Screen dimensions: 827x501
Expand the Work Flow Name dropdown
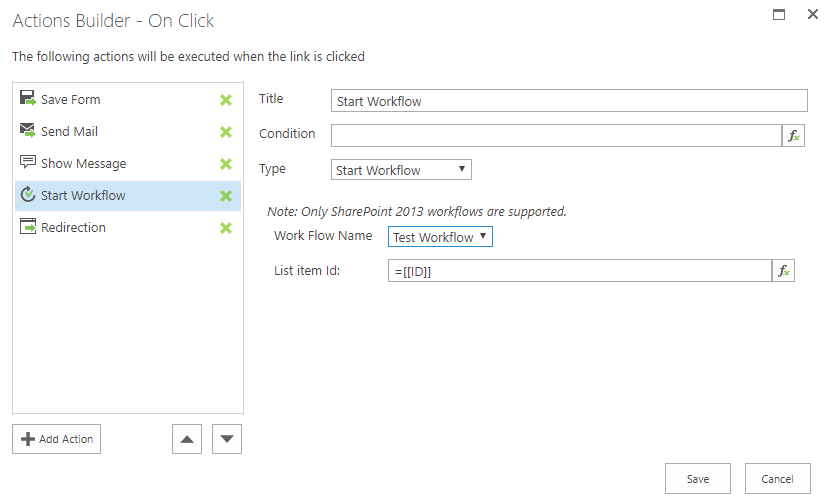440,237
